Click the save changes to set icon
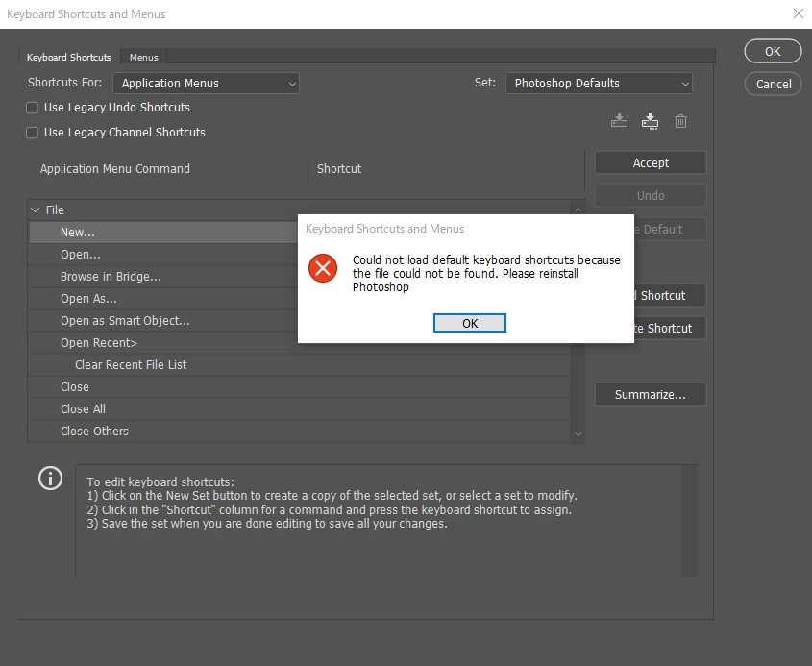The height and width of the screenshot is (666, 812). 619,121
